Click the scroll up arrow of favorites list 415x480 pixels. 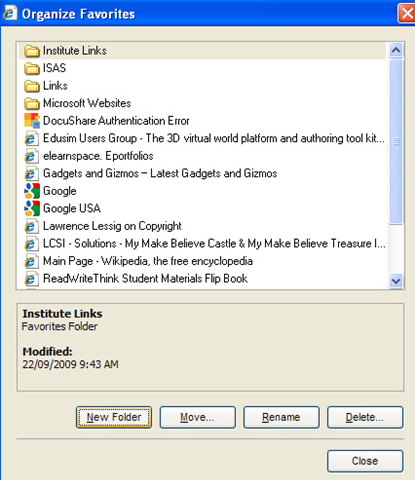tap(396, 50)
